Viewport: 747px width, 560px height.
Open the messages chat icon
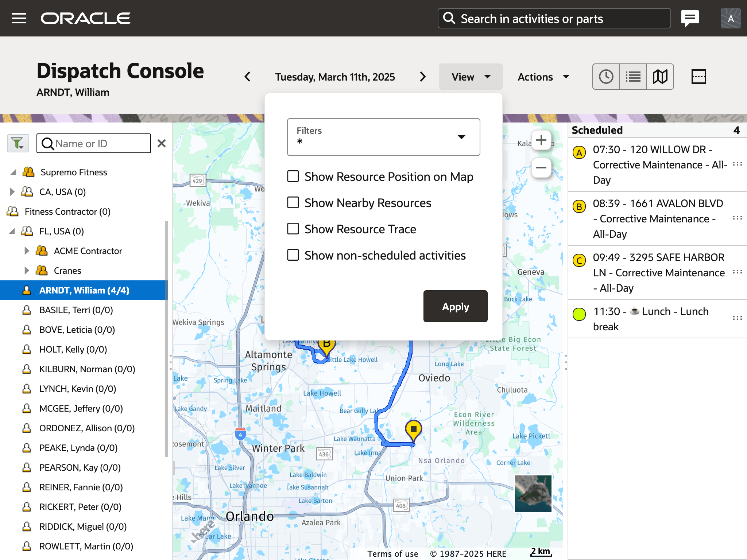pos(690,18)
